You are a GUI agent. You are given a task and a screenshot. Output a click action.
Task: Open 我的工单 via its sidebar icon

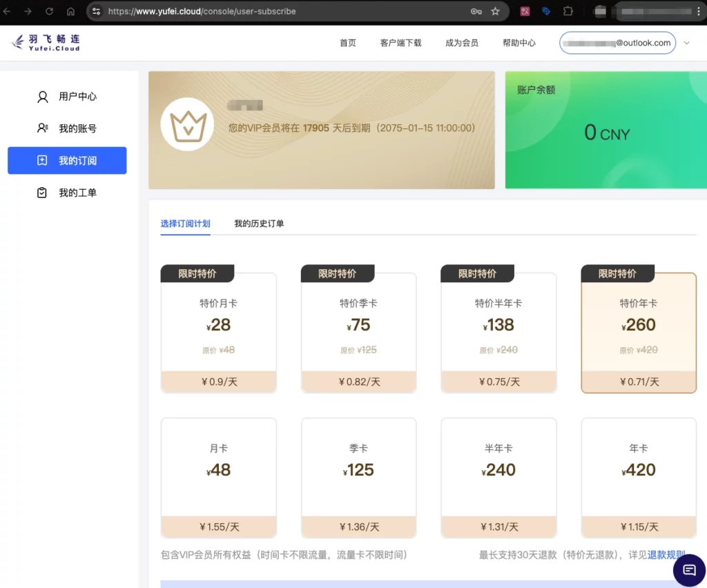click(43, 193)
